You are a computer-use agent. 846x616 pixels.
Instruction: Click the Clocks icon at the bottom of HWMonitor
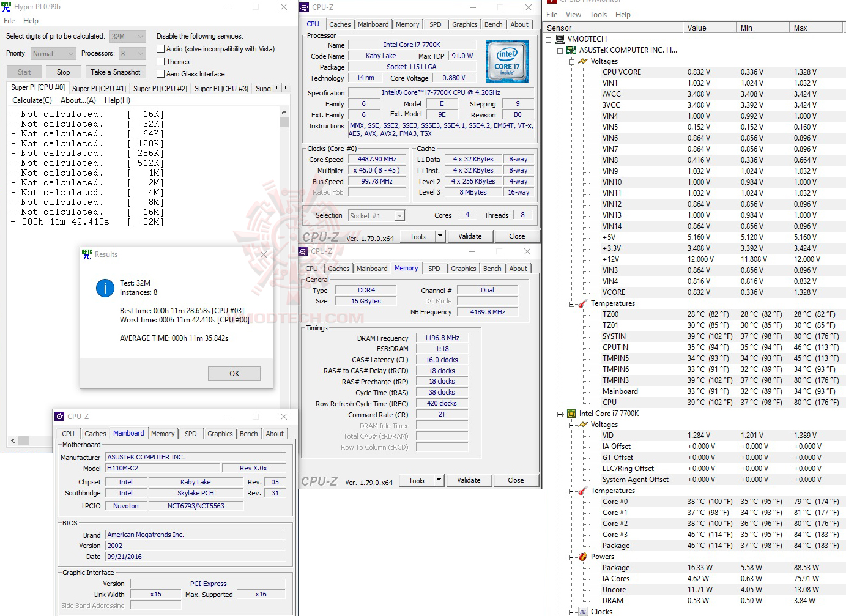click(582, 611)
